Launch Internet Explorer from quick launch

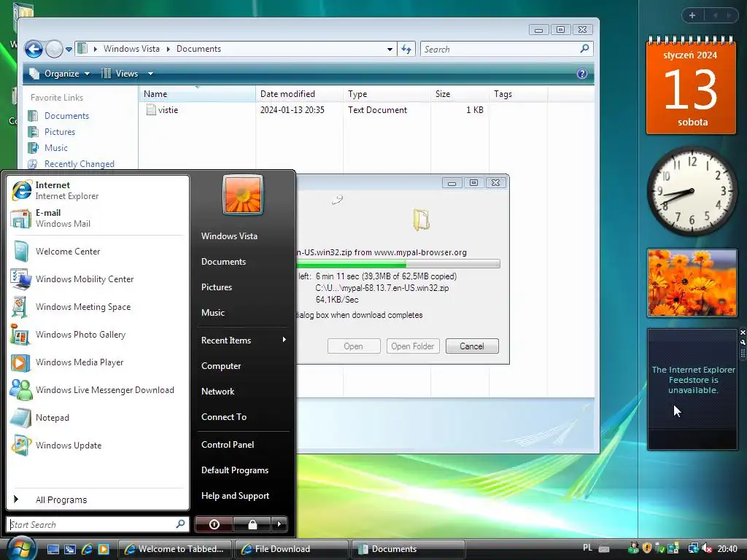coord(87,549)
